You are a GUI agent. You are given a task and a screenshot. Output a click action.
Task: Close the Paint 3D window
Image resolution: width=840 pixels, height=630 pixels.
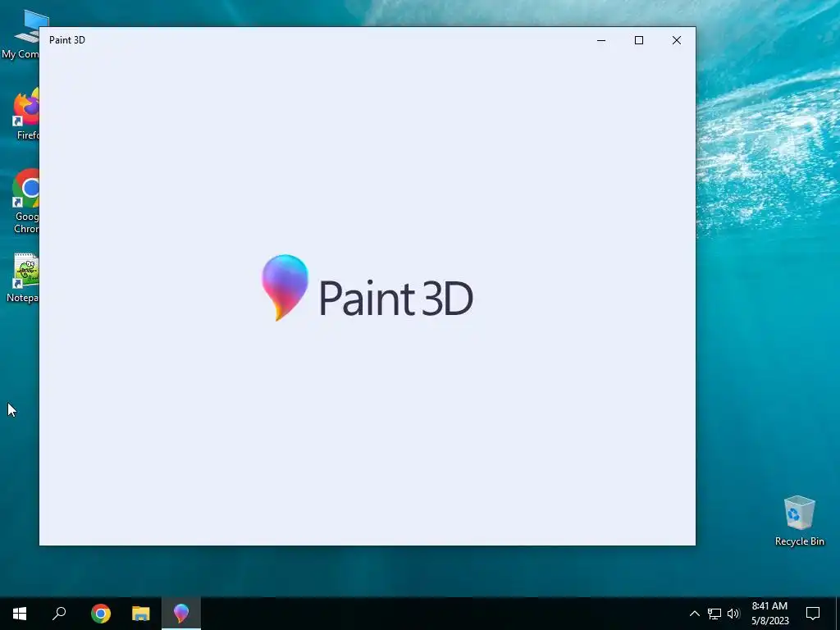tap(677, 40)
